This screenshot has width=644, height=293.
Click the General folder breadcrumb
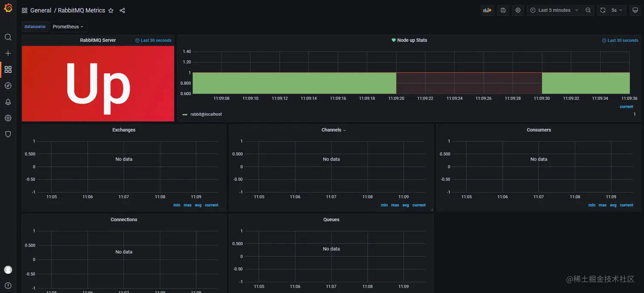[40, 10]
